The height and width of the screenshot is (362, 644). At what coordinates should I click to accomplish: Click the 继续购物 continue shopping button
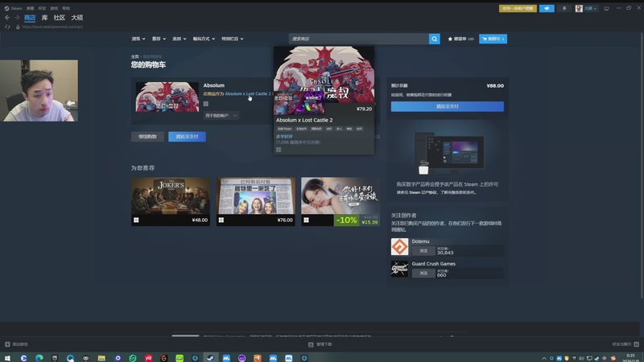(147, 137)
